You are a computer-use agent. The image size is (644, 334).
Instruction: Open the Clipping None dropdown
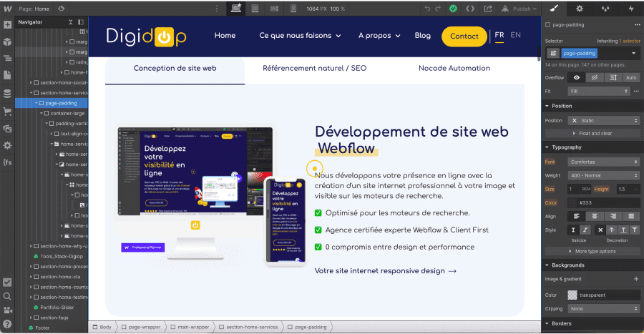coord(604,308)
